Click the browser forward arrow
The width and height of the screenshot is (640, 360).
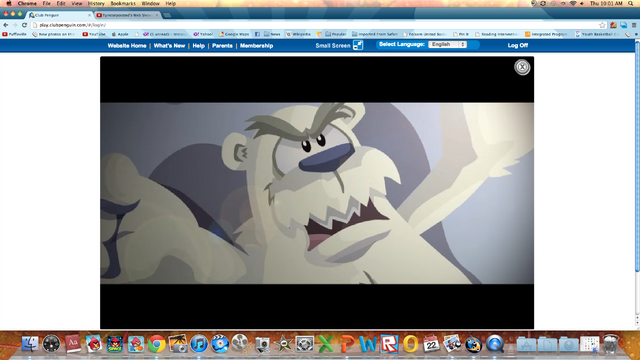click(15, 25)
